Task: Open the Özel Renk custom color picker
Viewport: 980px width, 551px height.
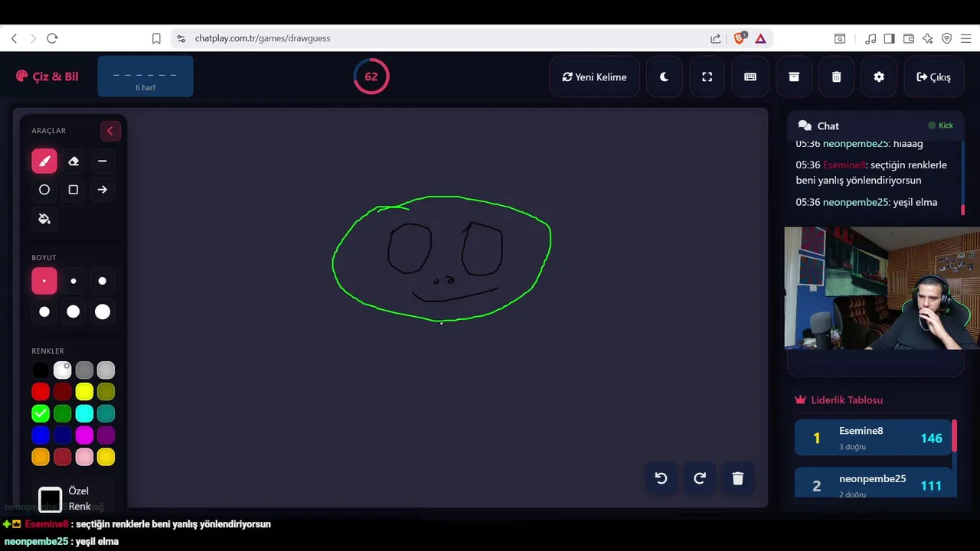Action: [51, 499]
